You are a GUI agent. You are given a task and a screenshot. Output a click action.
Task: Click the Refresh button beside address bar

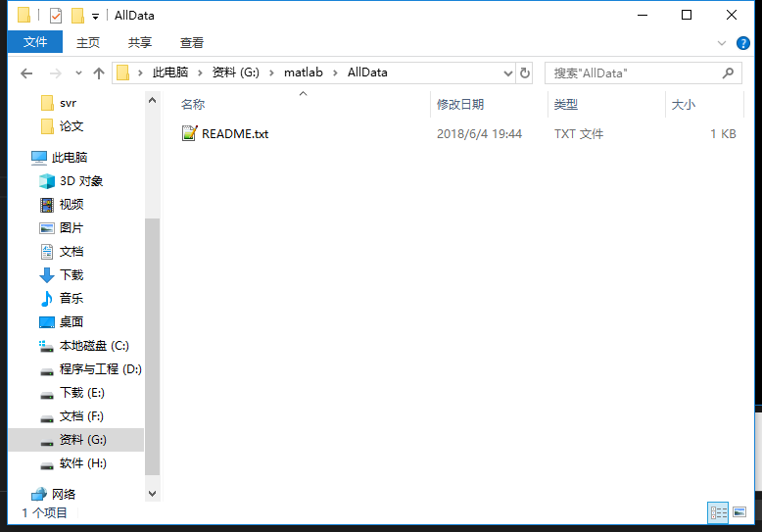click(x=525, y=73)
